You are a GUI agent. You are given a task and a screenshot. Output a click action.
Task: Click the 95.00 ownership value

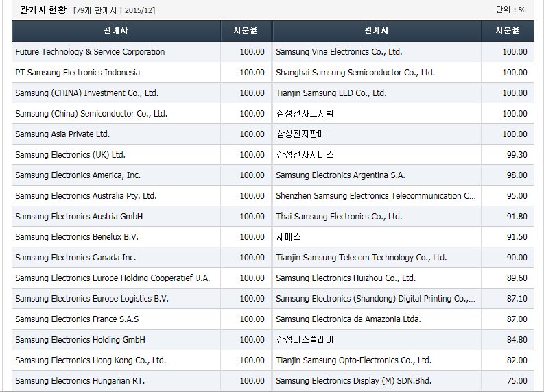[517, 196]
